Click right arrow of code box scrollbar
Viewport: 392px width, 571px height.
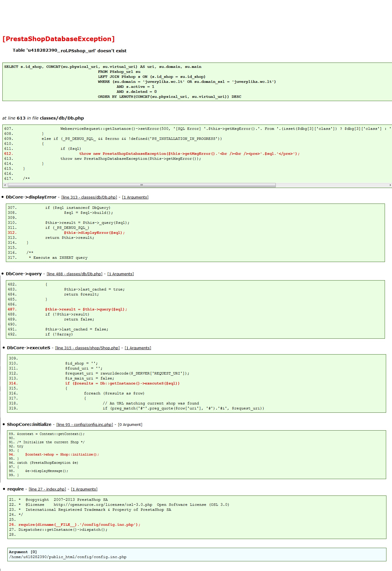[390, 185]
